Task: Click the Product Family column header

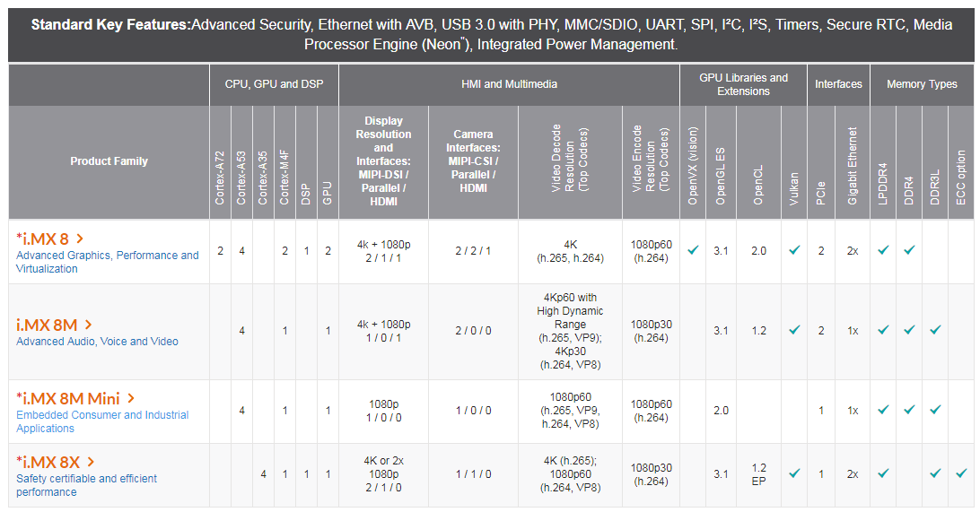Action: 109,161
